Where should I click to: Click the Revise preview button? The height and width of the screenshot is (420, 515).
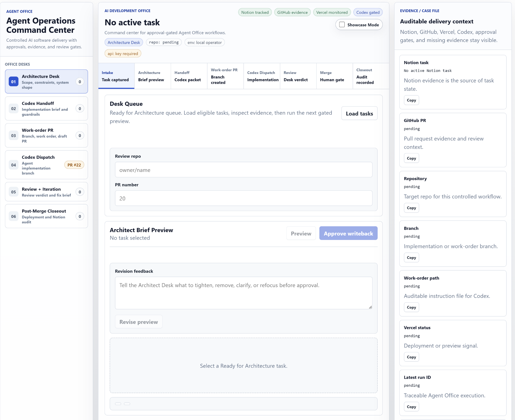pyautogui.click(x=139, y=322)
